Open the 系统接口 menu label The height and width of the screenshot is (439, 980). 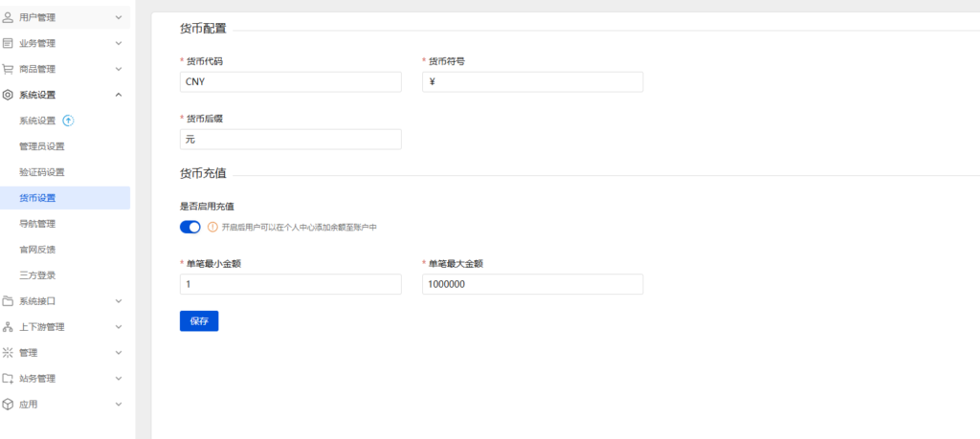point(37,301)
